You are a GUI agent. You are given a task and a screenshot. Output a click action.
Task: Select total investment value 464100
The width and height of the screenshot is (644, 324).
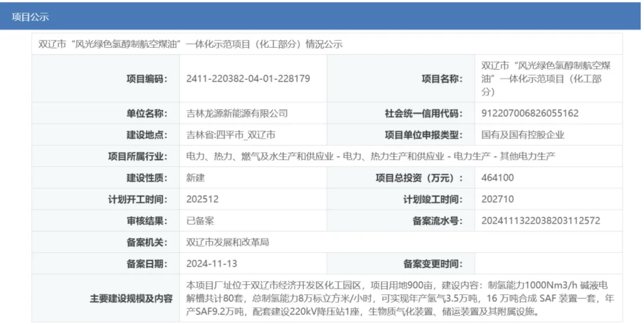coord(497,178)
